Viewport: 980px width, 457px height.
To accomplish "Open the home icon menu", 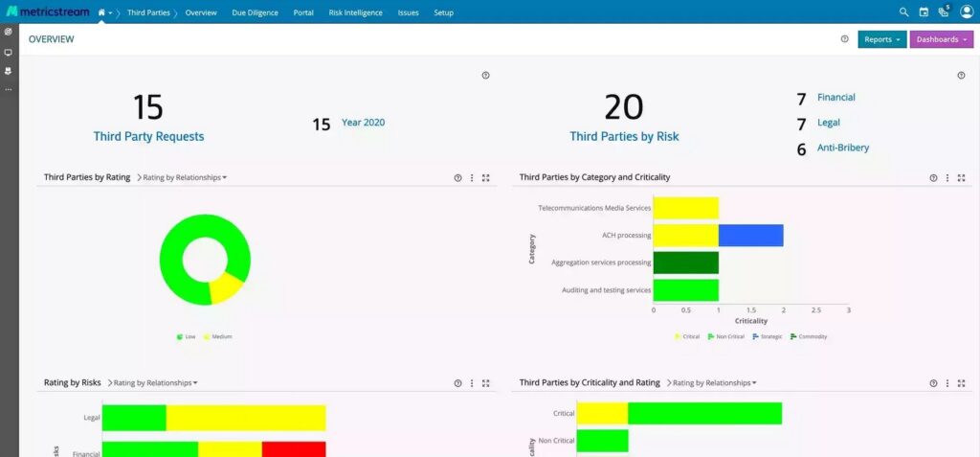I will [x=104, y=12].
